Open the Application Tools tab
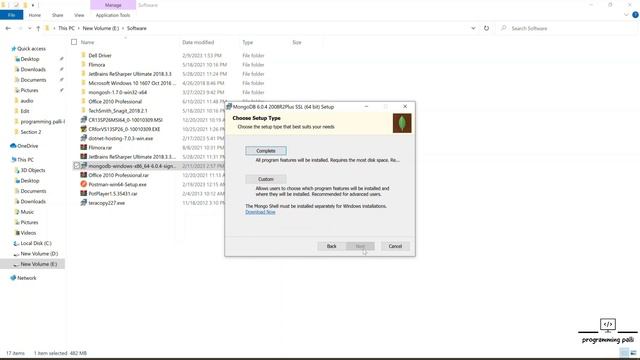Viewport: 640px width, 360px height. tap(113, 15)
